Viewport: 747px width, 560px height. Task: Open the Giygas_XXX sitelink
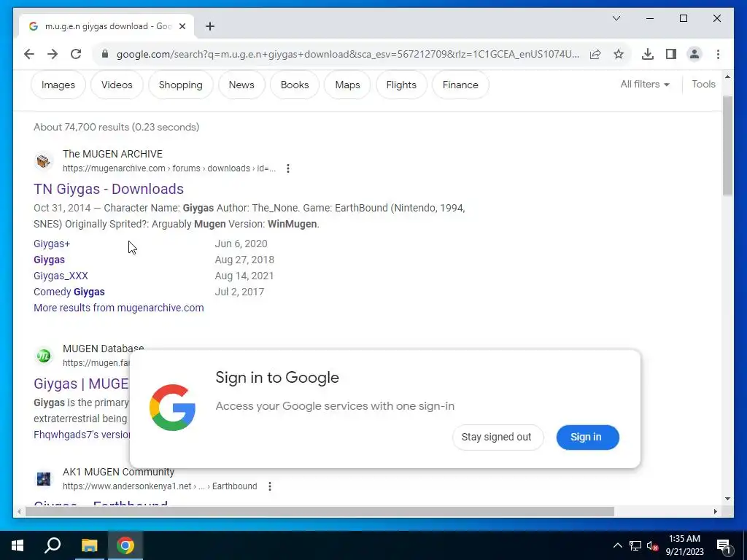coord(61,276)
